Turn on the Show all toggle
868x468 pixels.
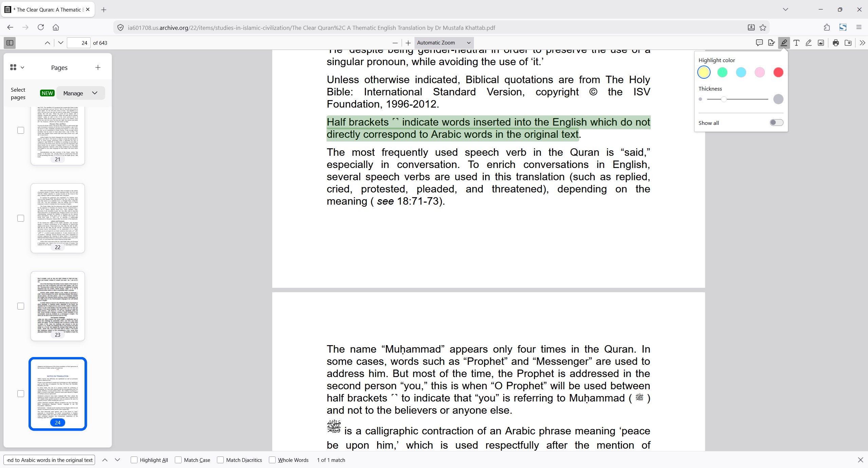point(776,123)
